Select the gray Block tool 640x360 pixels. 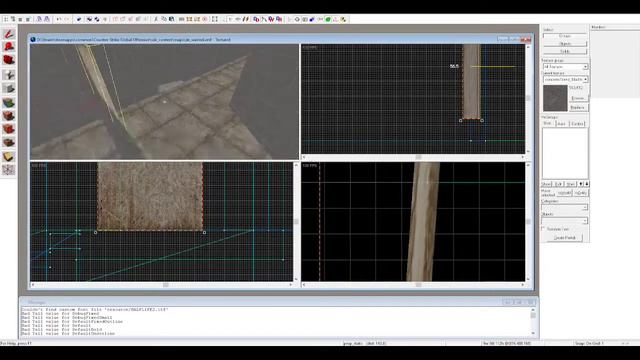(x=9, y=88)
